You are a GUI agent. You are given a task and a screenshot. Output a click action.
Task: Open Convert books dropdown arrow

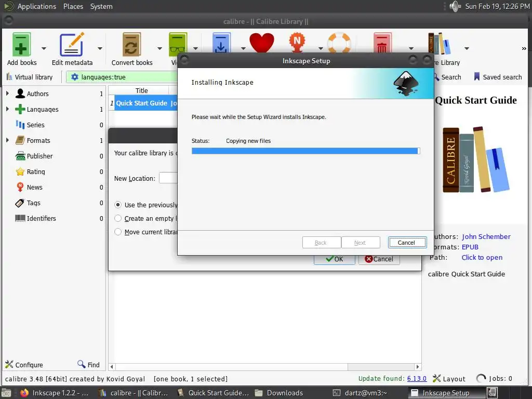(159, 48)
